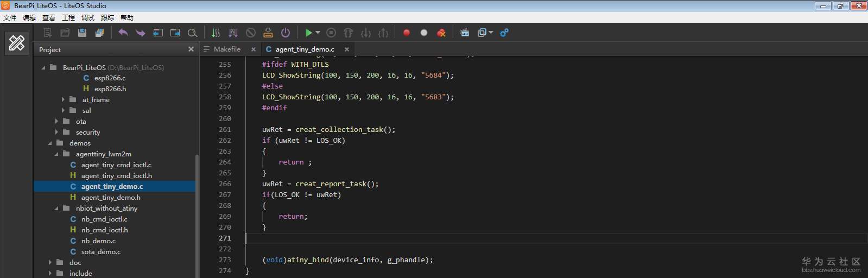Click the step out debug icon

click(383, 33)
